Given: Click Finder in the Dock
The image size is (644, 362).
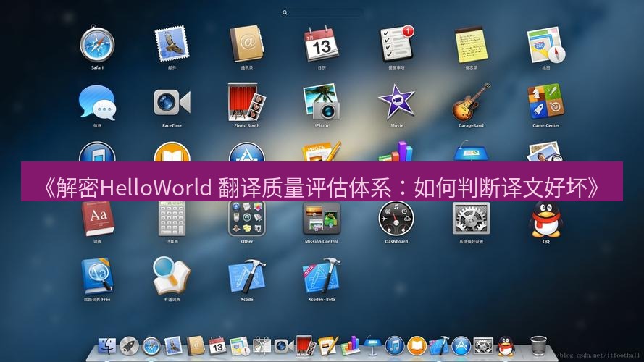Looking at the screenshot, I should [107, 346].
